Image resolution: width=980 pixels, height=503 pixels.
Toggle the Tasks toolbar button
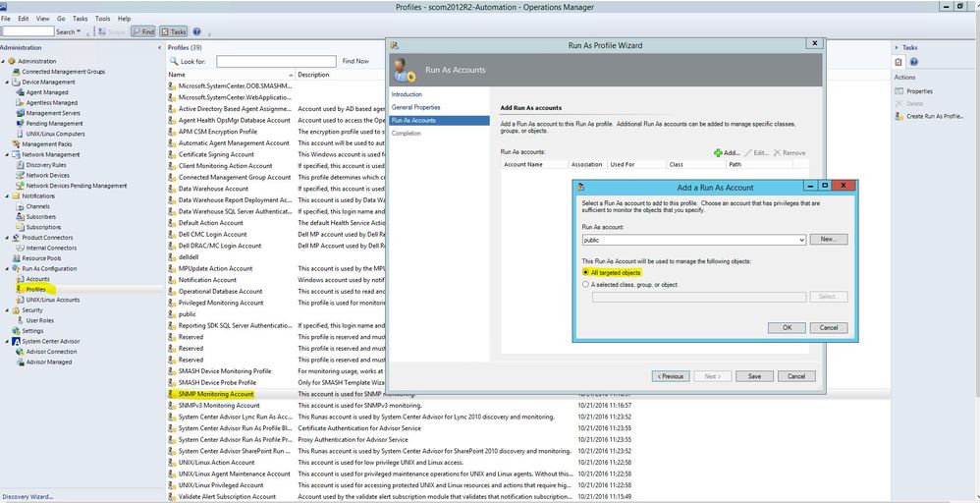pos(173,31)
